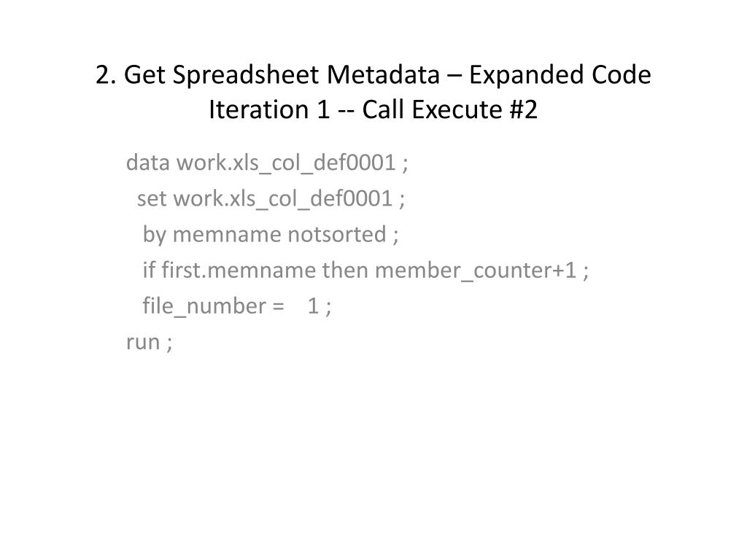Click the word 'then' in the if-statement

345,270
